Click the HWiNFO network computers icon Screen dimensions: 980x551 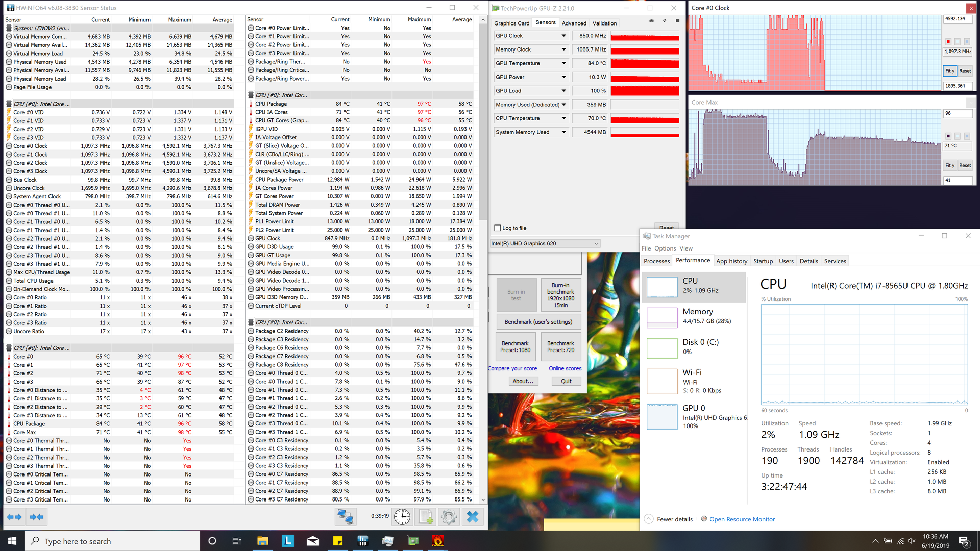pyautogui.click(x=345, y=517)
